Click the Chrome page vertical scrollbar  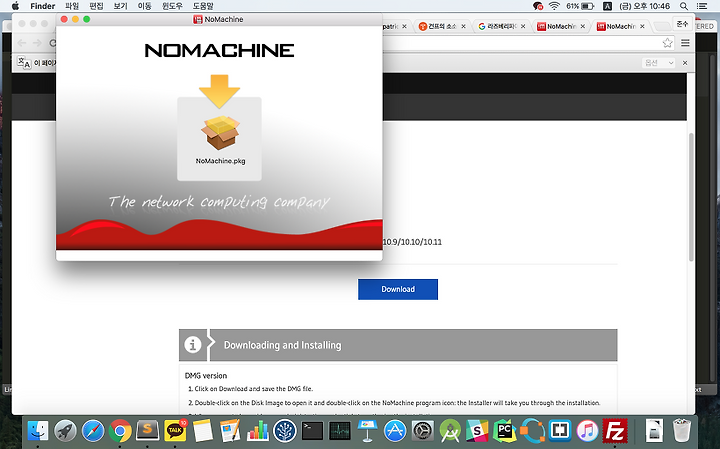pos(691,197)
